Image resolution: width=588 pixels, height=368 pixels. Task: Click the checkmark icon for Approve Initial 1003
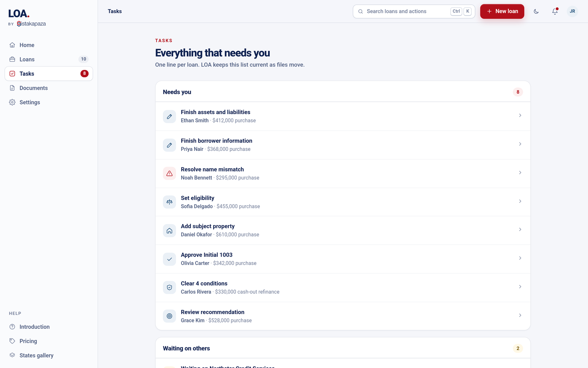tap(169, 259)
